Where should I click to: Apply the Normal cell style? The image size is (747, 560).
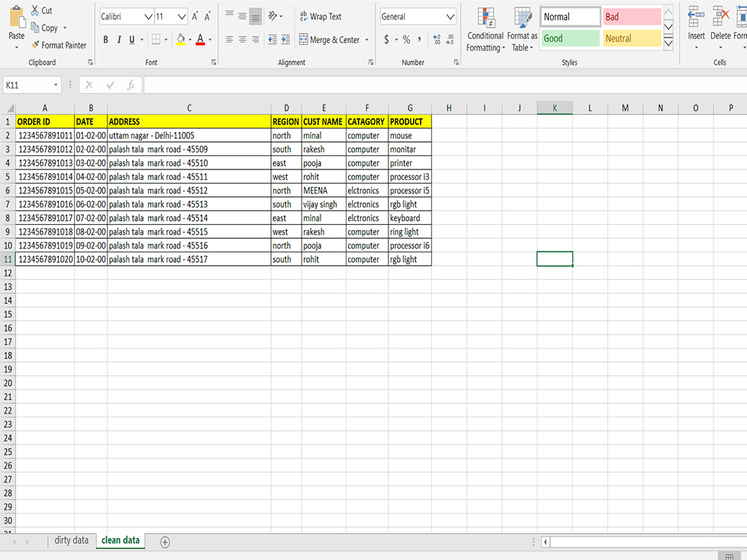570,16
